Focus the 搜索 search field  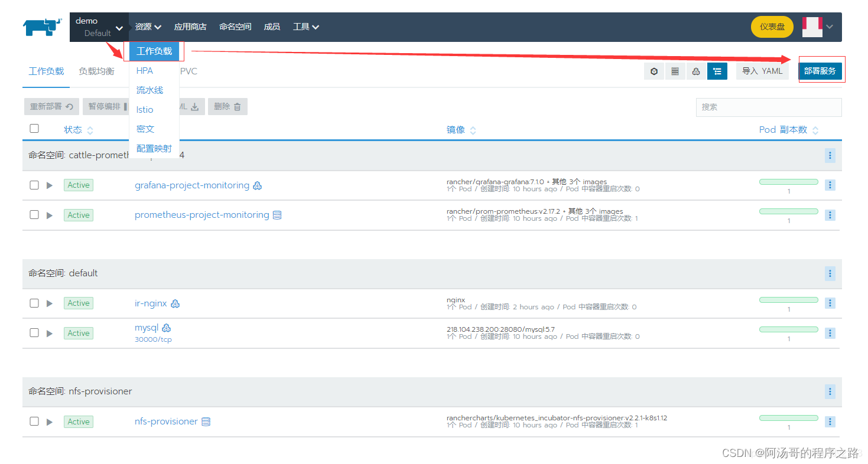pyautogui.click(x=769, y=107)
